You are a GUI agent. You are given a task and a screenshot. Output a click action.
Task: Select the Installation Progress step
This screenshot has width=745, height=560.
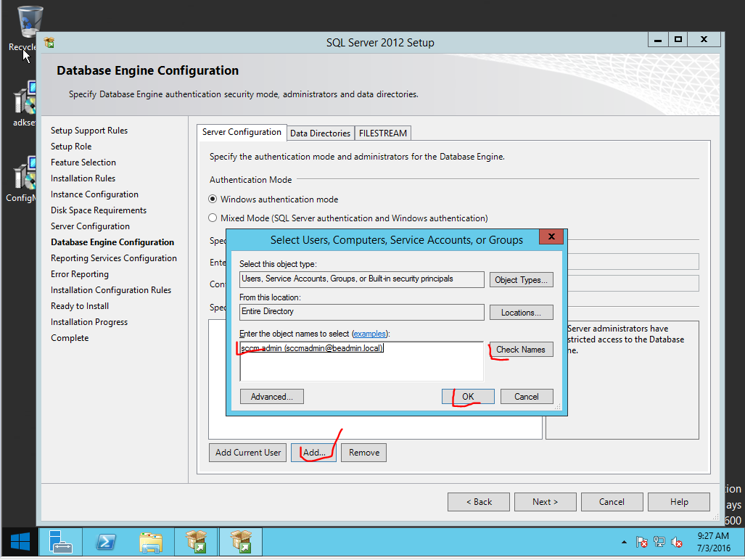point(89,322)
